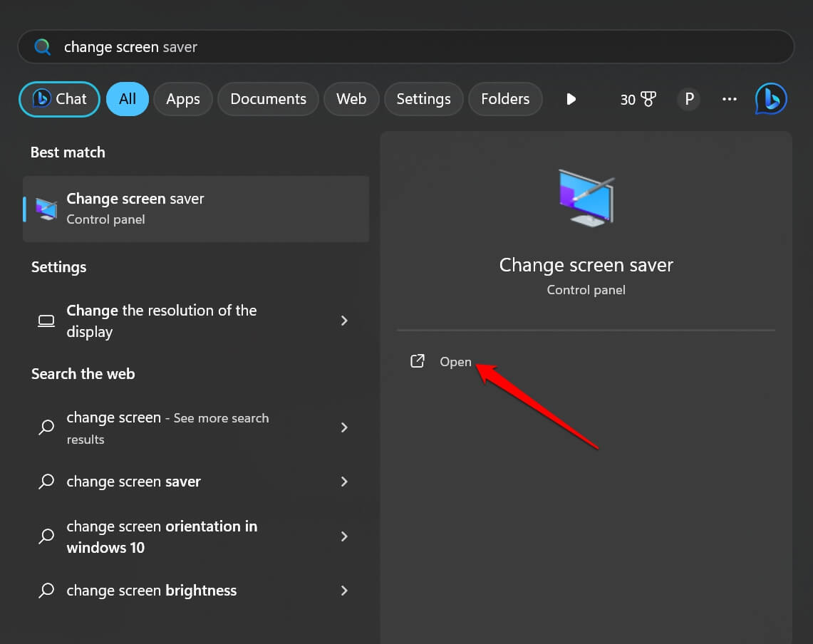Select the All filter tab
This screenshot has width=813, height=644.
coord(128,99)
